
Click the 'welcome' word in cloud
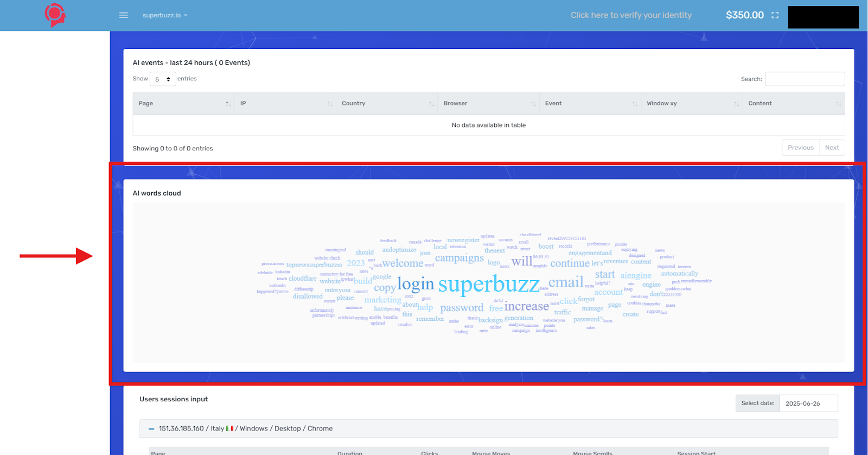click(x=403, y=263)
